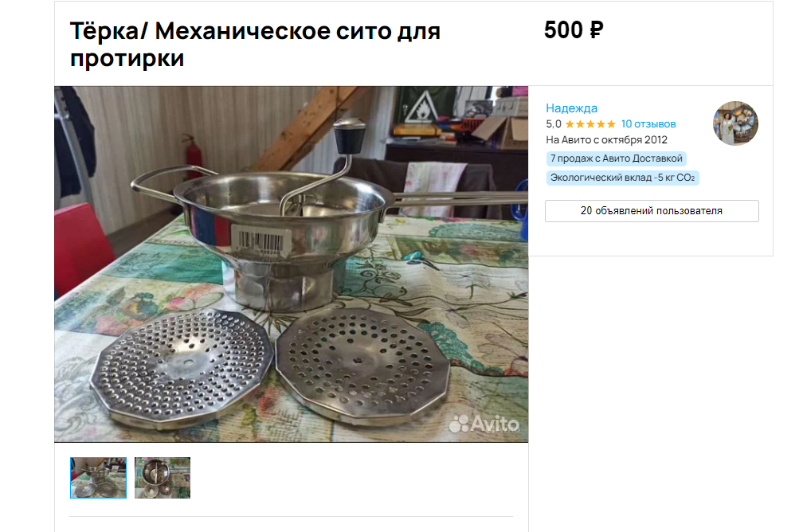Click the left grater disc in photo
This screenshot has height=532, width=799.
point(182,366)
